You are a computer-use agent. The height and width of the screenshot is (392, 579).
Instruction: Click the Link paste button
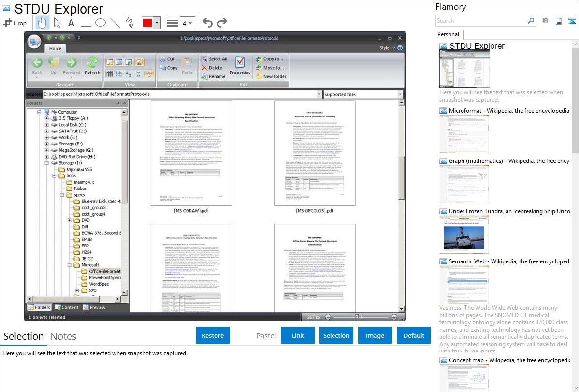coord(298,335)
